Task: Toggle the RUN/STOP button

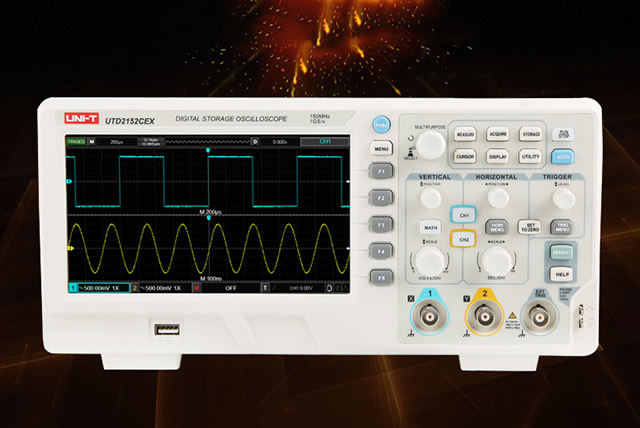Action: (563, 134)
